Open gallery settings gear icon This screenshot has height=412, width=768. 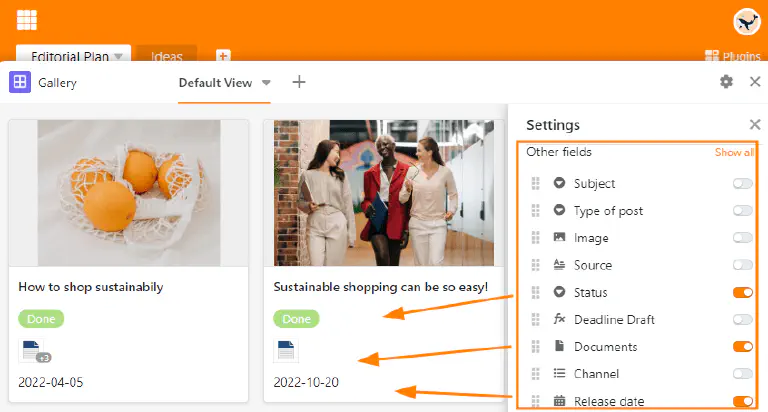pos(727,82)
